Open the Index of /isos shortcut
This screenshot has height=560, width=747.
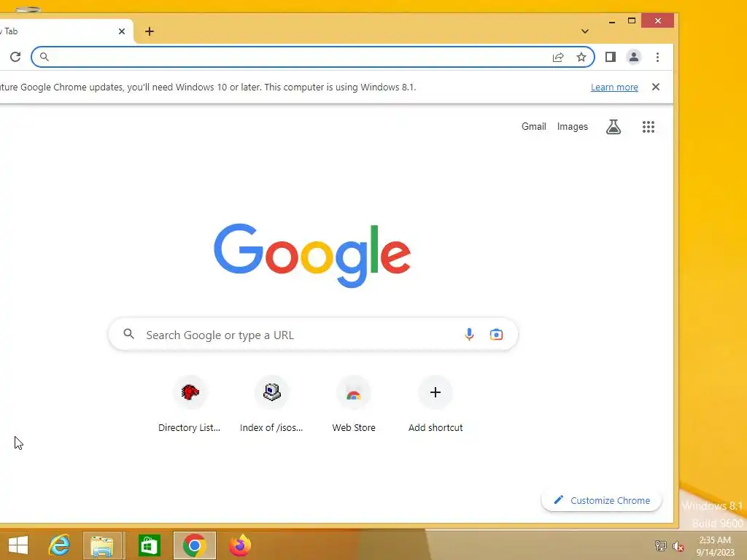click(271, 404)
